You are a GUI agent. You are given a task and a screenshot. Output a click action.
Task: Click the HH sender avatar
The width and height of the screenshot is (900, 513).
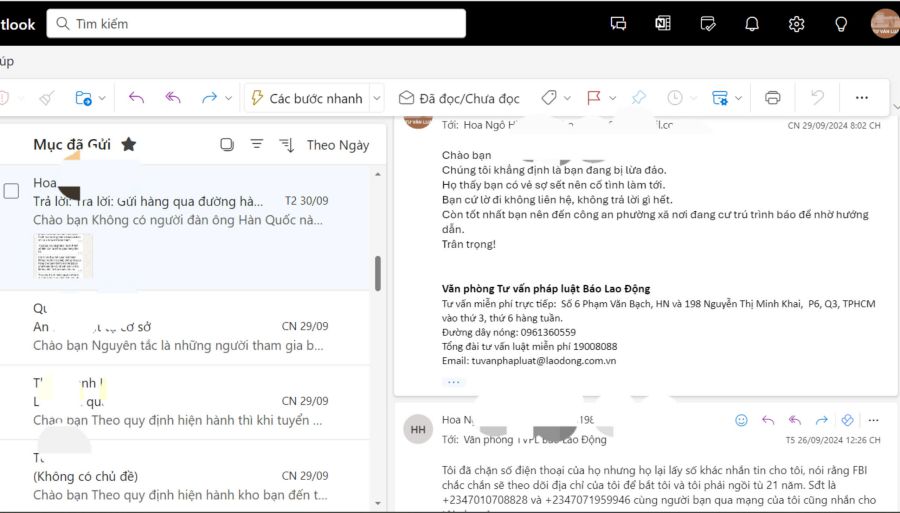click(x=418, y=429)
